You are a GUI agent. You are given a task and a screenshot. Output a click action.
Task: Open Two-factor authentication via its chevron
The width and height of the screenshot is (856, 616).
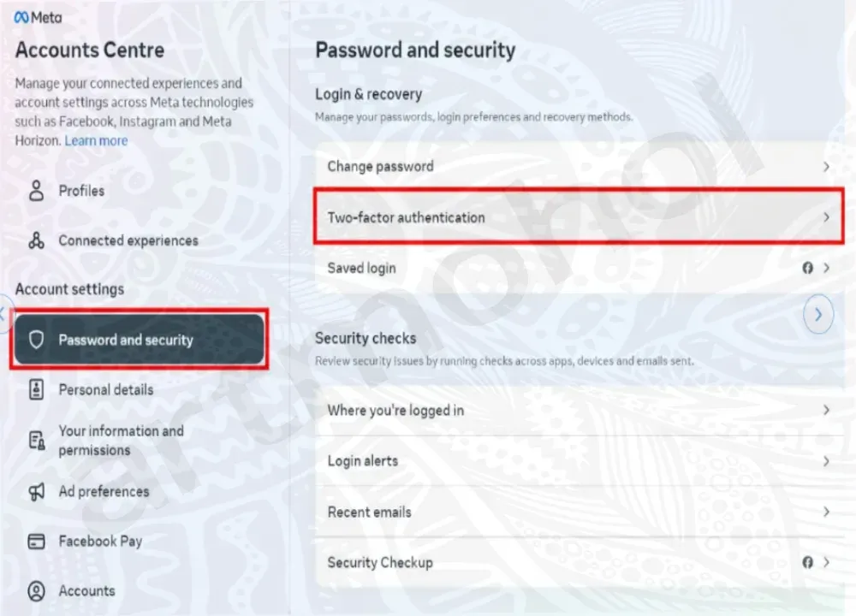[826, 217]
